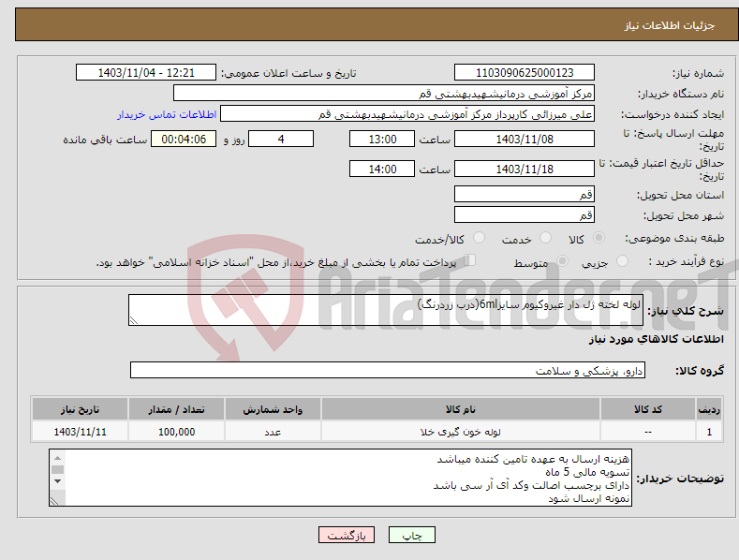739x560 pixels.
Task: Select the خدمت radio button
Action: pos(545,238)
